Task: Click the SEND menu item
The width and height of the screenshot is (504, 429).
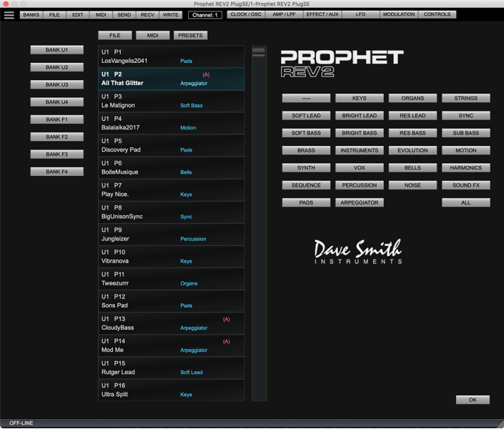Action: [x=124, y=15]
